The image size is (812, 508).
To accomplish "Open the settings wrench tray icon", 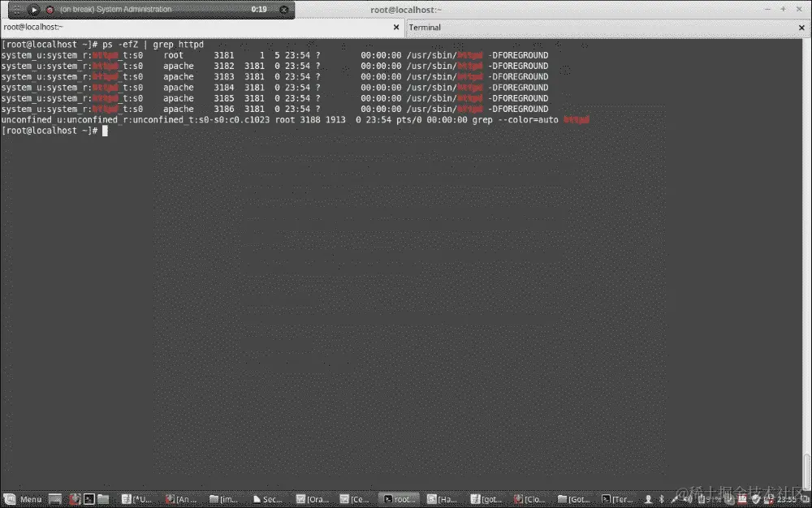I will [675, 498].
